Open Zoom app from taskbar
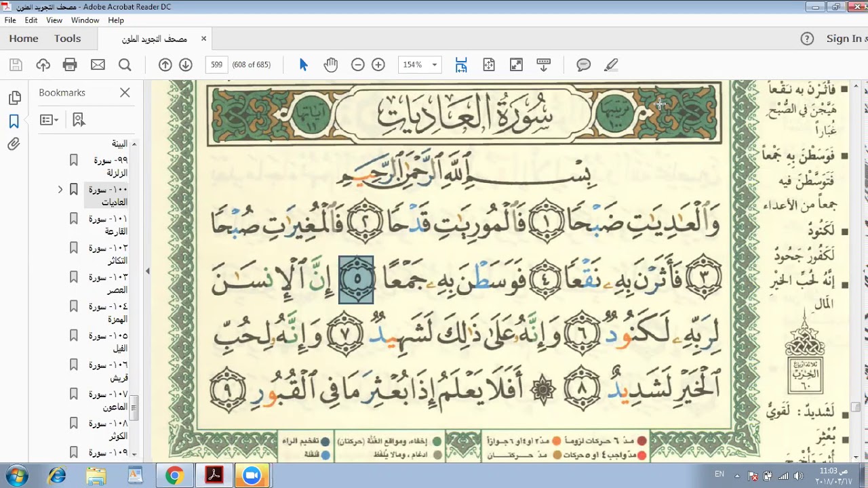868x488 pixels. pos(252,476)
